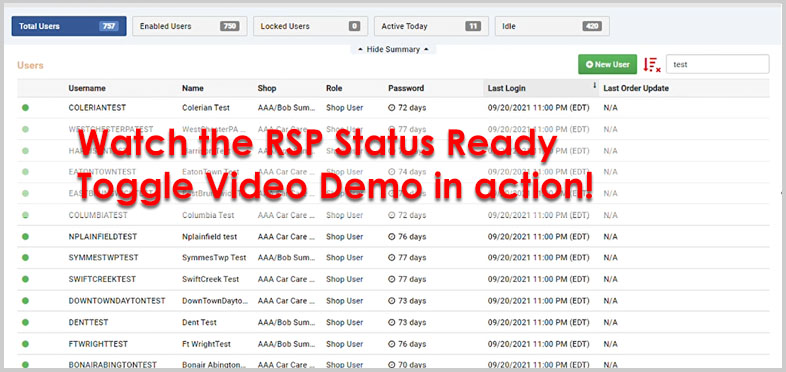Click the search field containing test
This screenshot has width=786, height=372.
(717, 65)
